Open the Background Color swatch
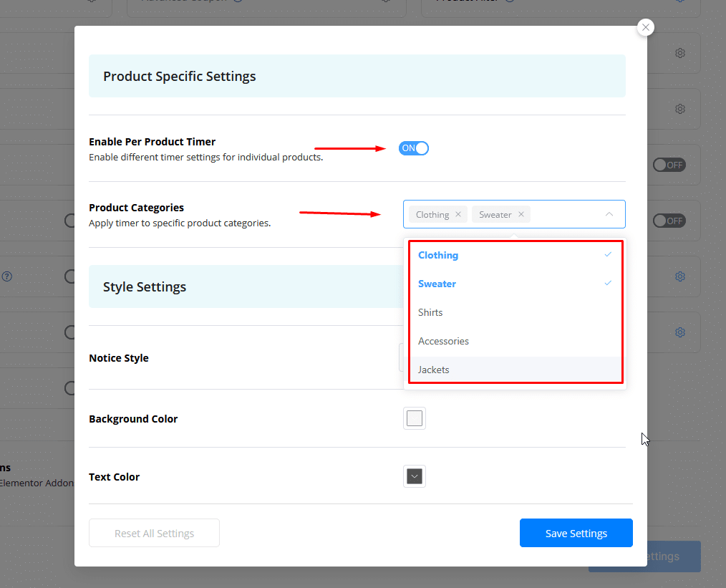726x588 pixels. (415, 418)
